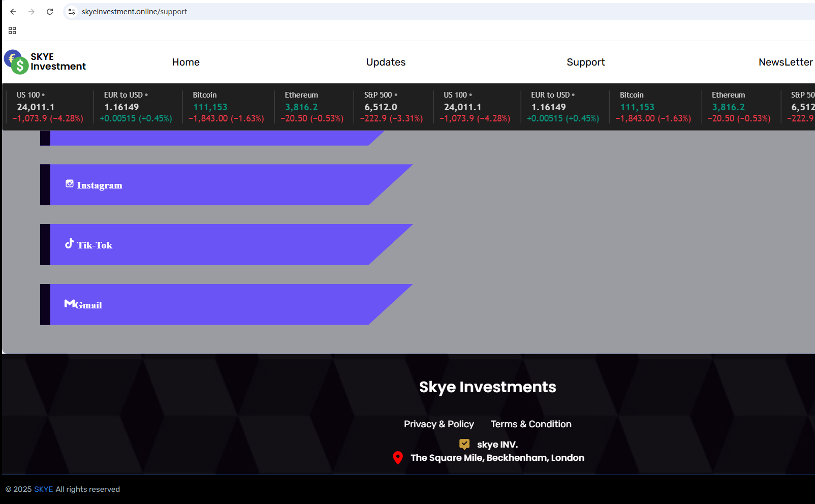Screen dimensions: 815x504
Task: Go back using the browser back arrow
Action: (x=13, y=12)
